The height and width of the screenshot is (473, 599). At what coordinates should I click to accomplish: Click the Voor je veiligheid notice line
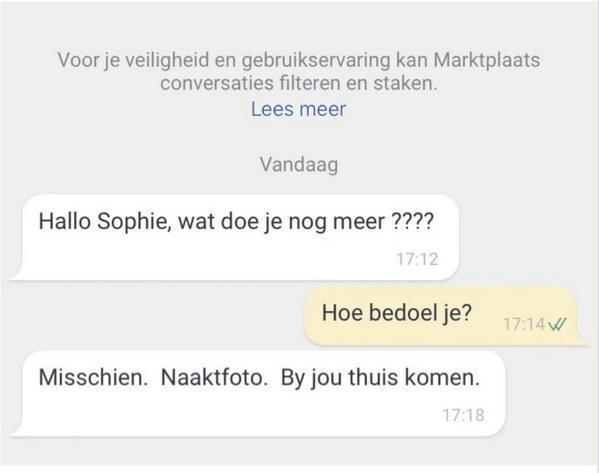pyautogui.click(x=299, y=60)
